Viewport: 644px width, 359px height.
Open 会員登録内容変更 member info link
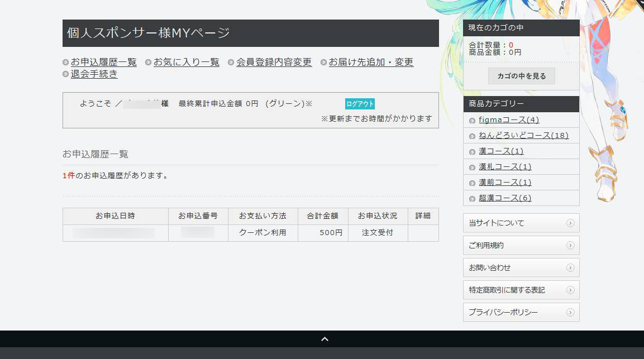click(x=274, y=63)
